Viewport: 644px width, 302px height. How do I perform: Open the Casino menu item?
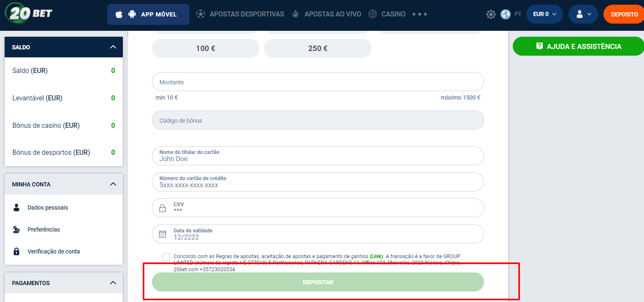[x=393, y=14]
